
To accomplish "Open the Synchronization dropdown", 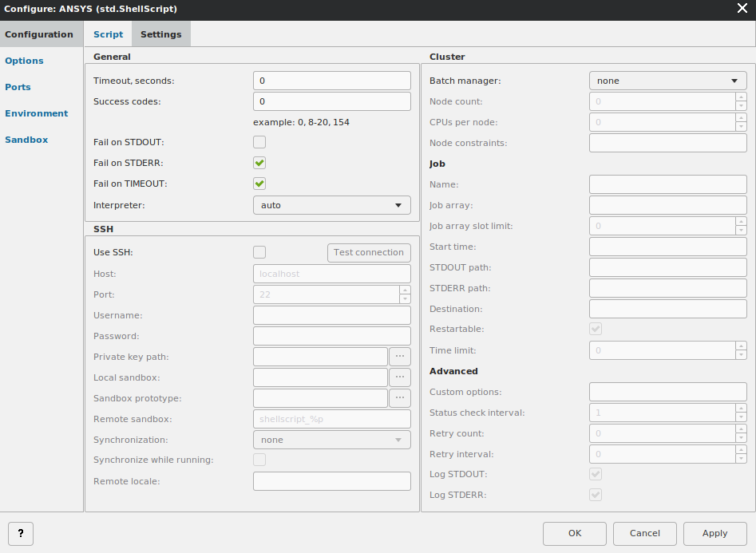I will (332, 440).
